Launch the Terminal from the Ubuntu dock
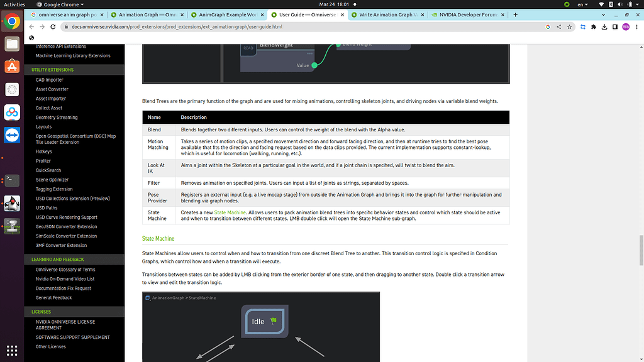 (11, 181)
